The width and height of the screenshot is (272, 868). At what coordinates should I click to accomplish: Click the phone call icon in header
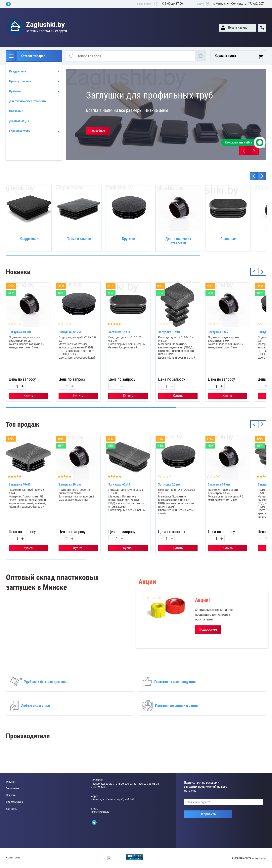262,28
